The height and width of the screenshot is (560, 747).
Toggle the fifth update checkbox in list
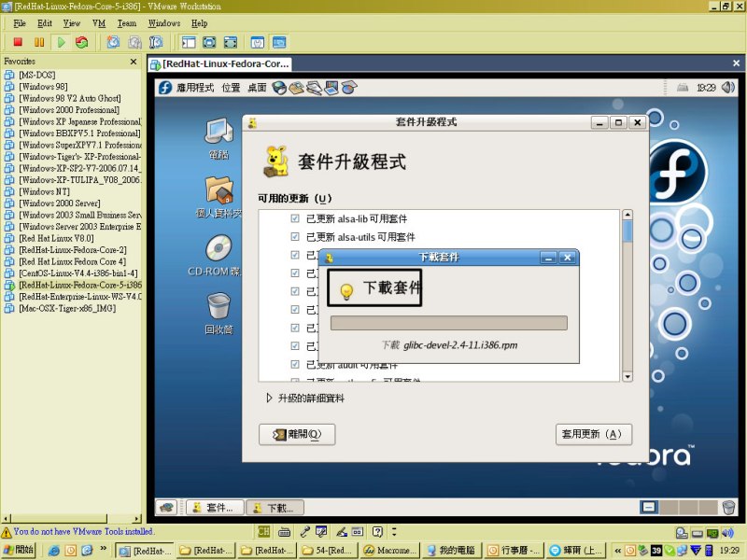295,291
